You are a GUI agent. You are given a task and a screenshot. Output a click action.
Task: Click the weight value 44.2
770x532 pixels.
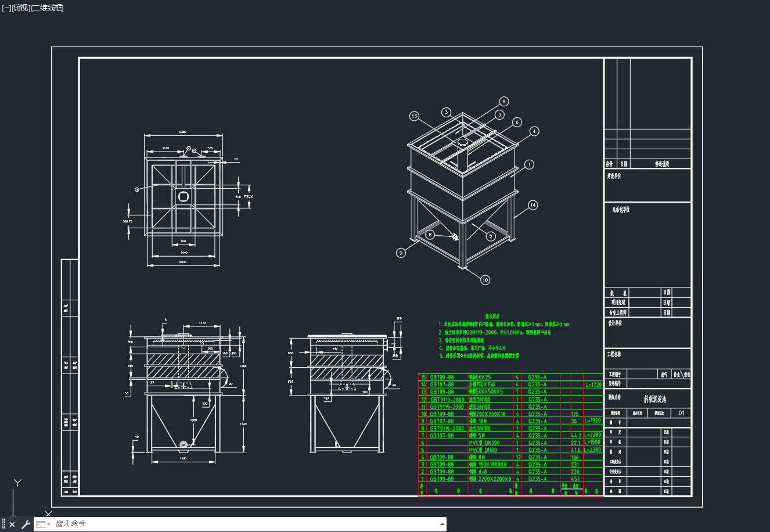[576, 436]
